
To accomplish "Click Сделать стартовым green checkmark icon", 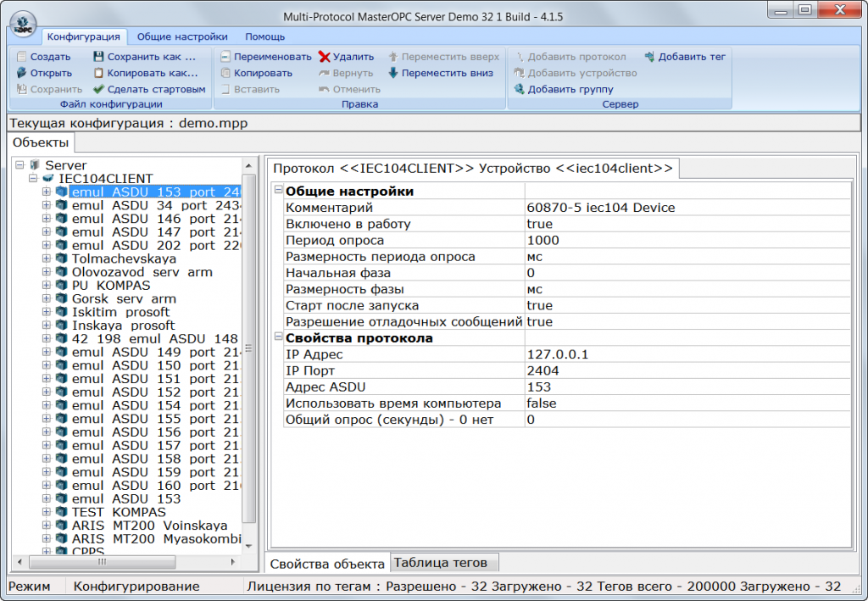I will (98, 89).
